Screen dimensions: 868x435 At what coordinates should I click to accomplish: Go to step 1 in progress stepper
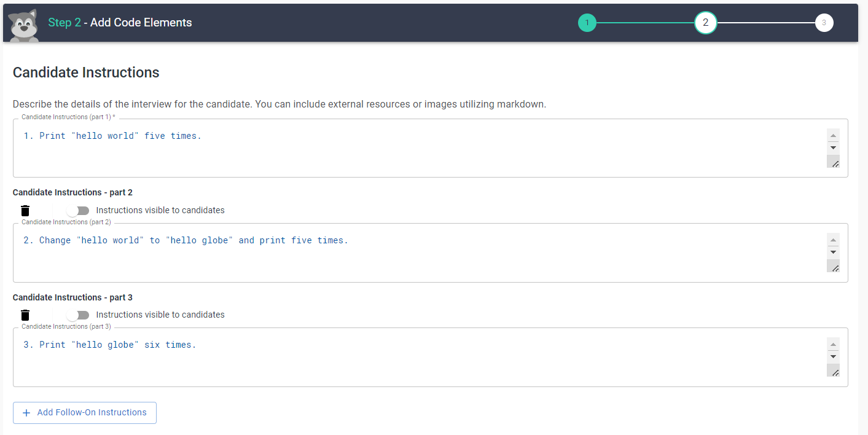pyautogui.click(x=587, y=23)
